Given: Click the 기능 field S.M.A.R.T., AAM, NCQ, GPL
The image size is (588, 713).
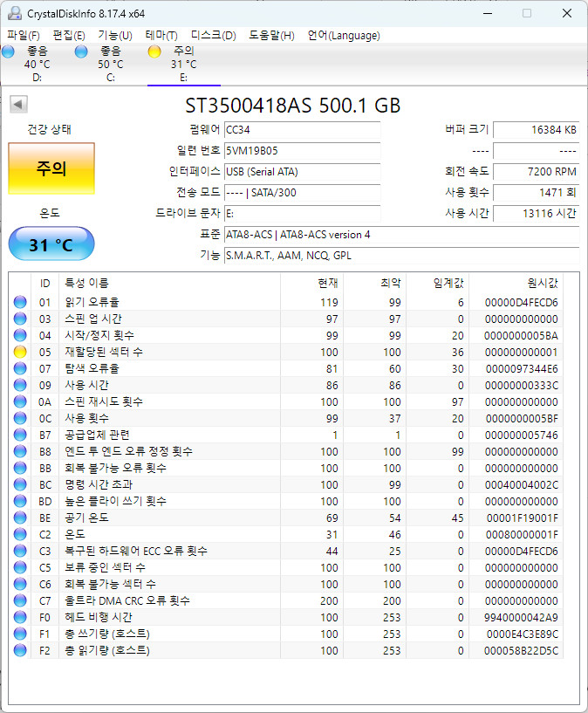Looking at the screenshot, I should [401, 256].
